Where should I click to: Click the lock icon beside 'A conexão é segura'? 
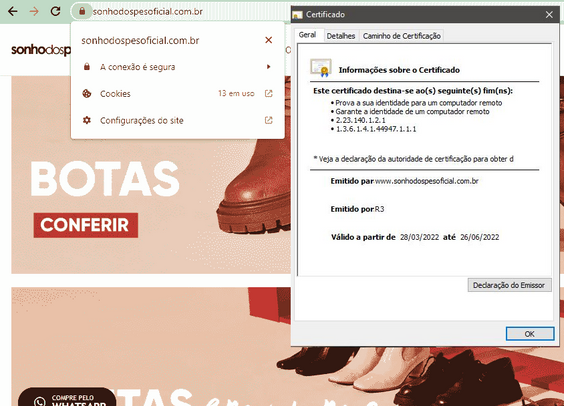(x=87, y=67)
